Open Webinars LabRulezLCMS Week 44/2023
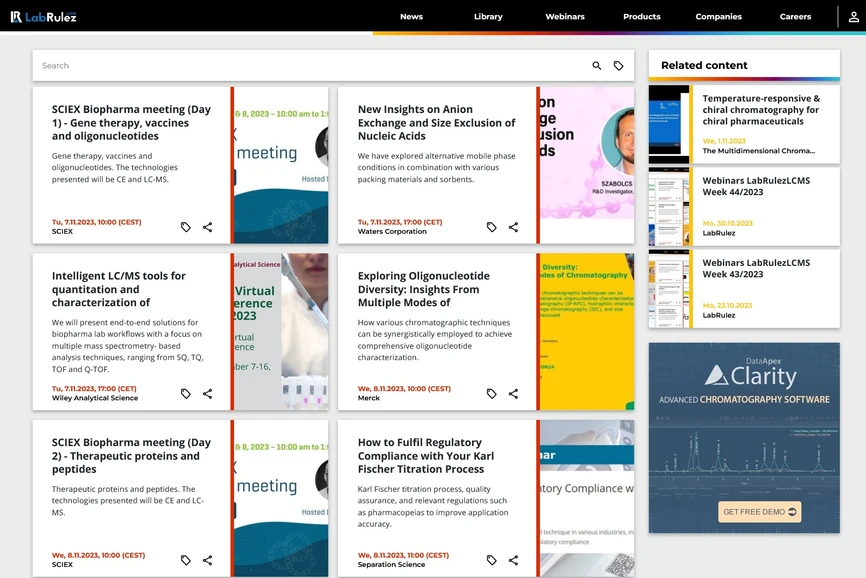 click(756, 186)
